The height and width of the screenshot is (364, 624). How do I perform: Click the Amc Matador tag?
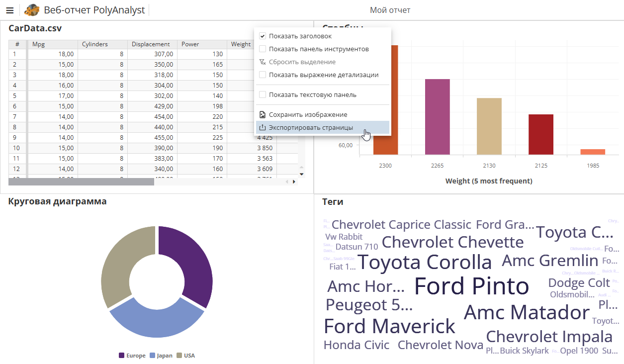(527, 312)
